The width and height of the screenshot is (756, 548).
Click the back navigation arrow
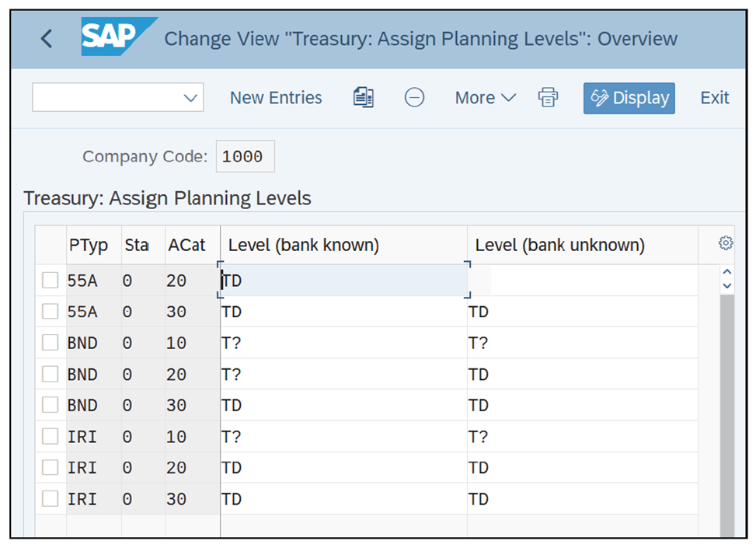pyautogui.click(x=44, y=37)
